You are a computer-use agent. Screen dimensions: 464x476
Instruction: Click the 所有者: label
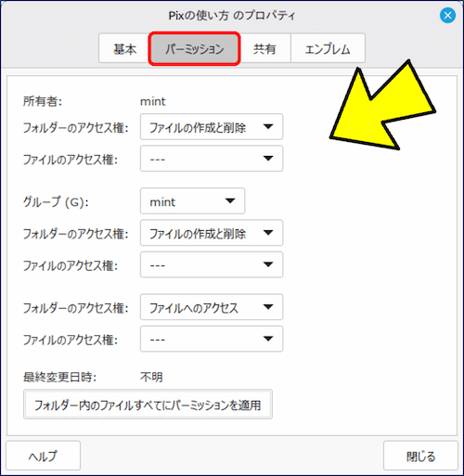pyautogui.click(x=43, y=101)
